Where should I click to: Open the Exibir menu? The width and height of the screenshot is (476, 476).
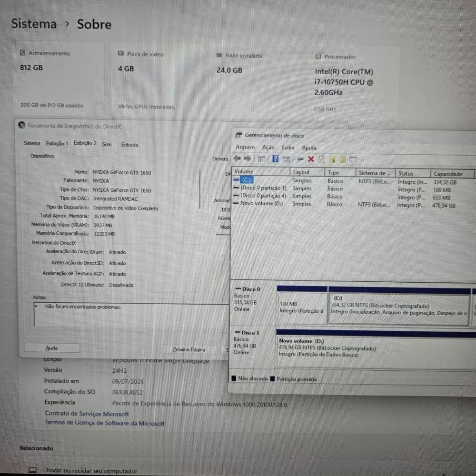click(288, 148)
